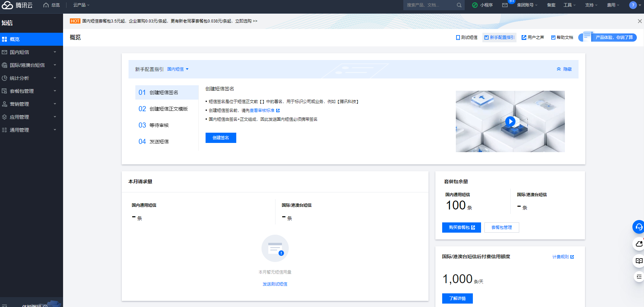Viewport: 644px width, 307px height.
Task: Click the 发送测试短信 link
Action: click(275, 284)
